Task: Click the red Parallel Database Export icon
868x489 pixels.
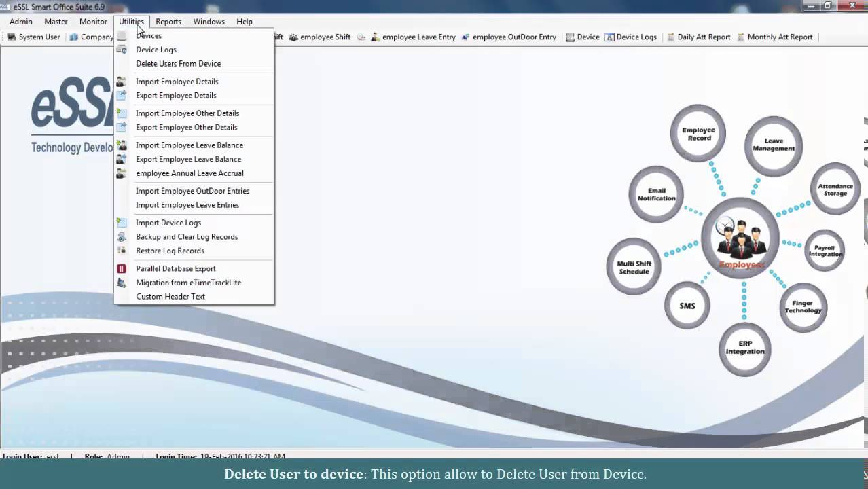Action: coord(122,269)
